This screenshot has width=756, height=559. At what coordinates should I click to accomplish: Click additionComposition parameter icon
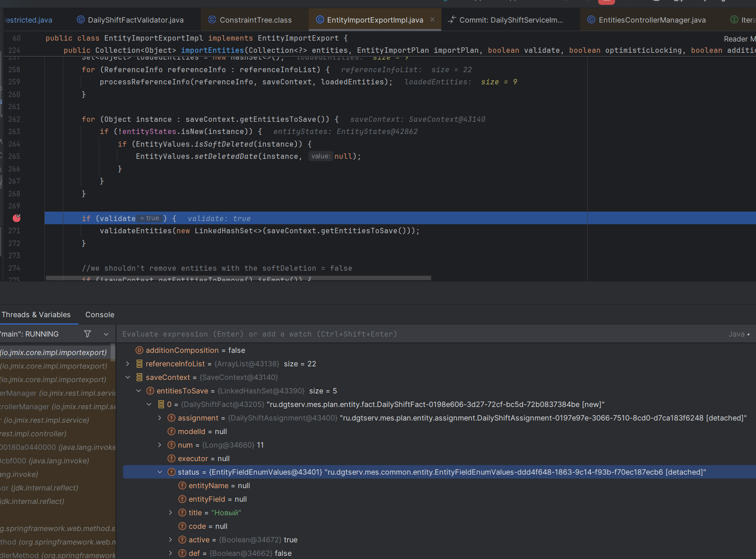139,350
